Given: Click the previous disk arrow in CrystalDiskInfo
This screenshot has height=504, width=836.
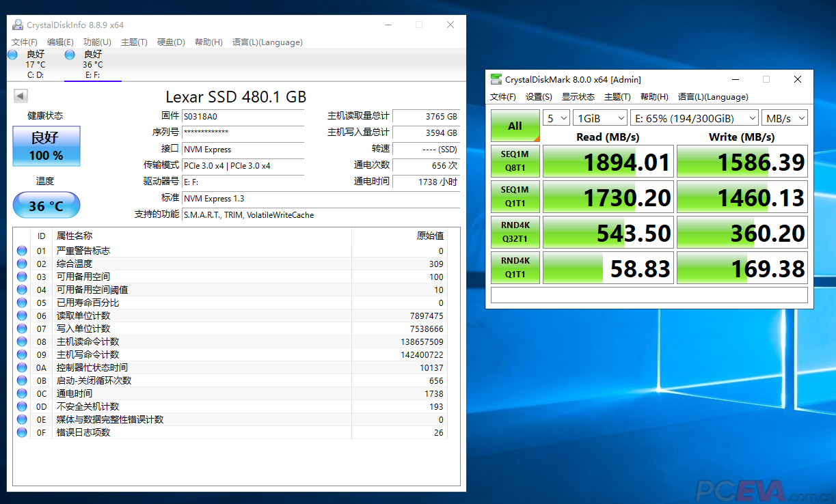Looking at the screenshot, I should coord(20,96).
